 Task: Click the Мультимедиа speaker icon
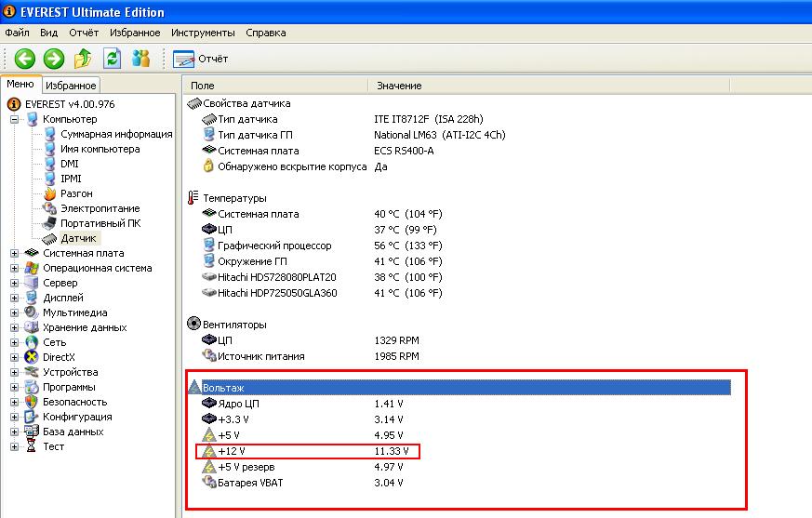[32, 312]
